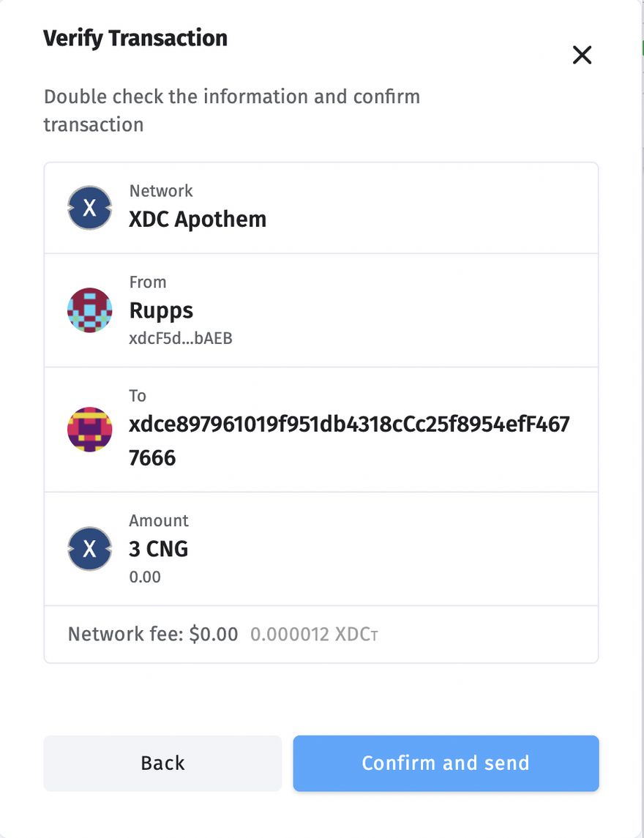Click the 0.00 fiat value under amount

pos(145,577)
